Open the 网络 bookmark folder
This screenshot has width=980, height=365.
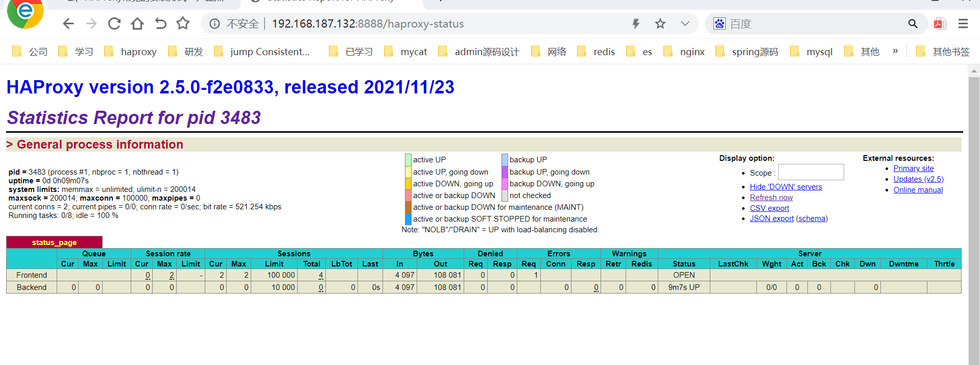click(549, 52)
